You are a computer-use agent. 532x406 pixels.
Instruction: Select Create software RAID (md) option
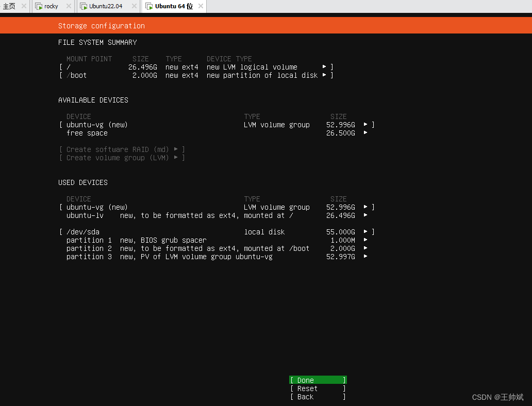122,149
